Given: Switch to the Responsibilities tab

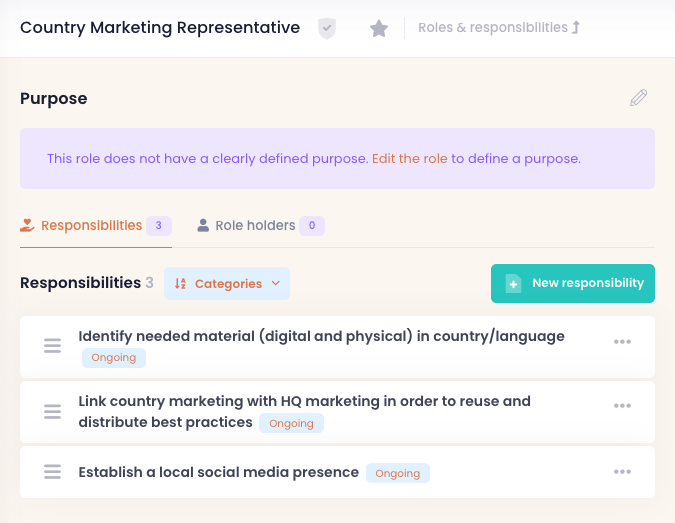Looking at the screenshot, I should 91,226.
